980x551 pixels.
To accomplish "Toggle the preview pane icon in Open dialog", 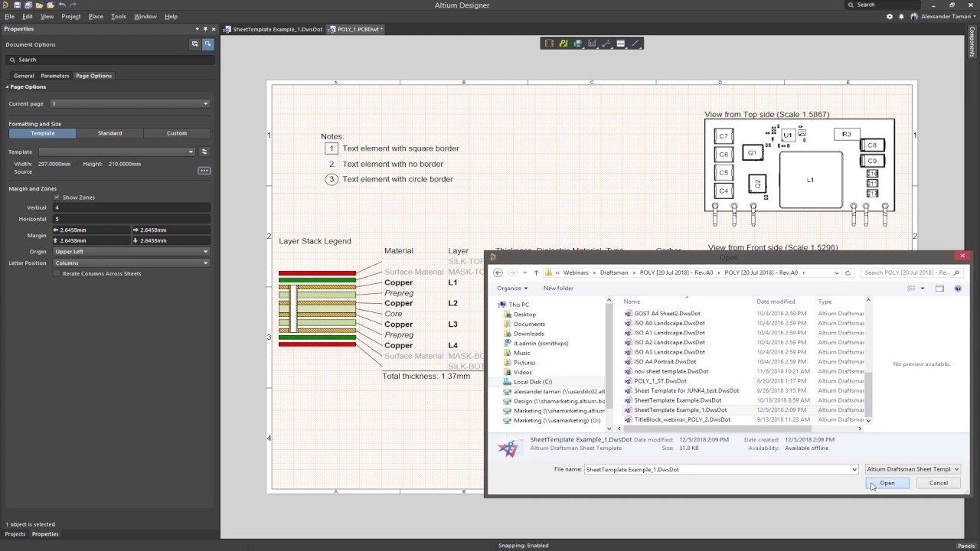I will coord(939,289).
